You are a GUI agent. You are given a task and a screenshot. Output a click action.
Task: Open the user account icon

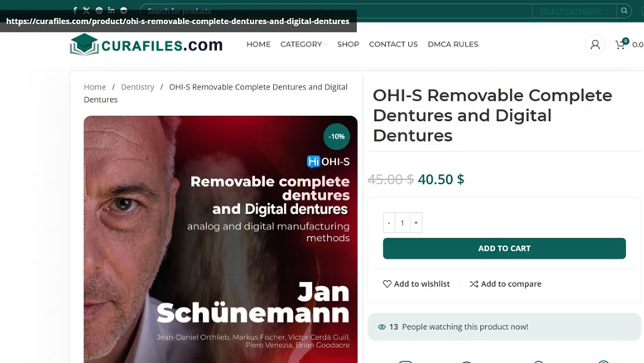[594, 45]
